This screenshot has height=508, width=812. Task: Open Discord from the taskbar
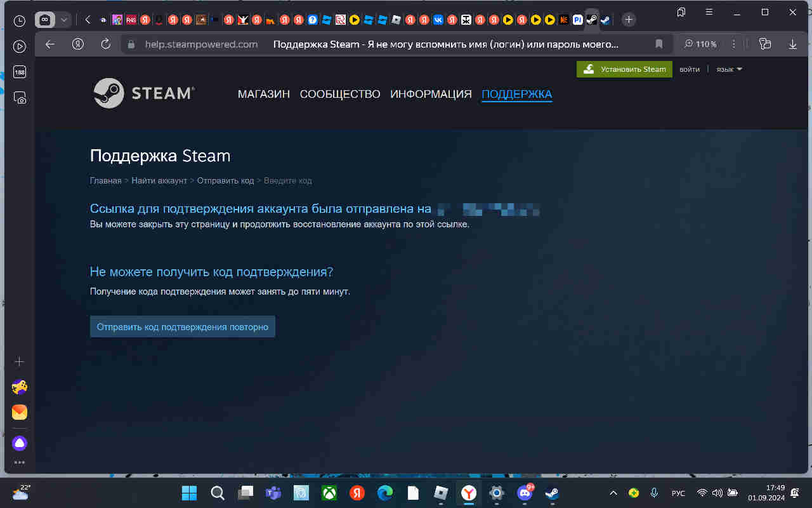(525, 493)
